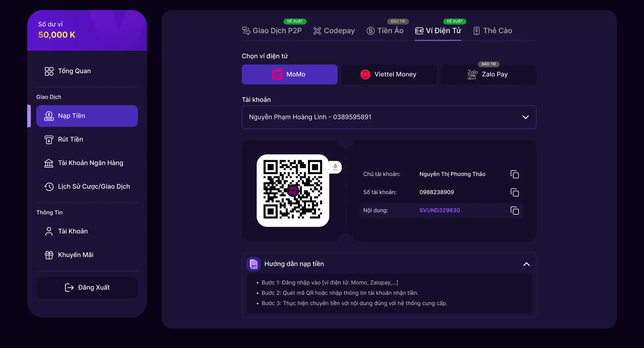Click the history clock icon
Screen dimensions: 644x348
(x=49, y=187)
